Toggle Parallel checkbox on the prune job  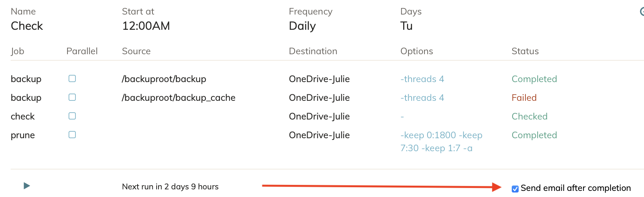[x=72, y=135]
